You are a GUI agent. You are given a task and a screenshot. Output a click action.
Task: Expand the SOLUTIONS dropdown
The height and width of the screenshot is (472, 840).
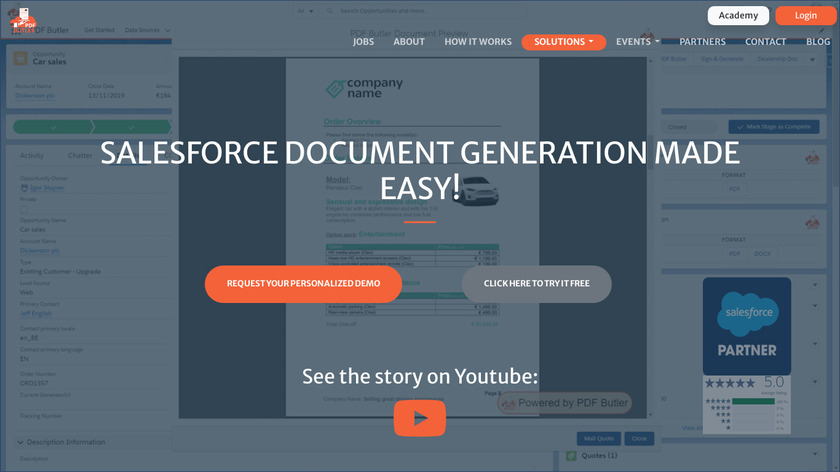tap(564, 42)
